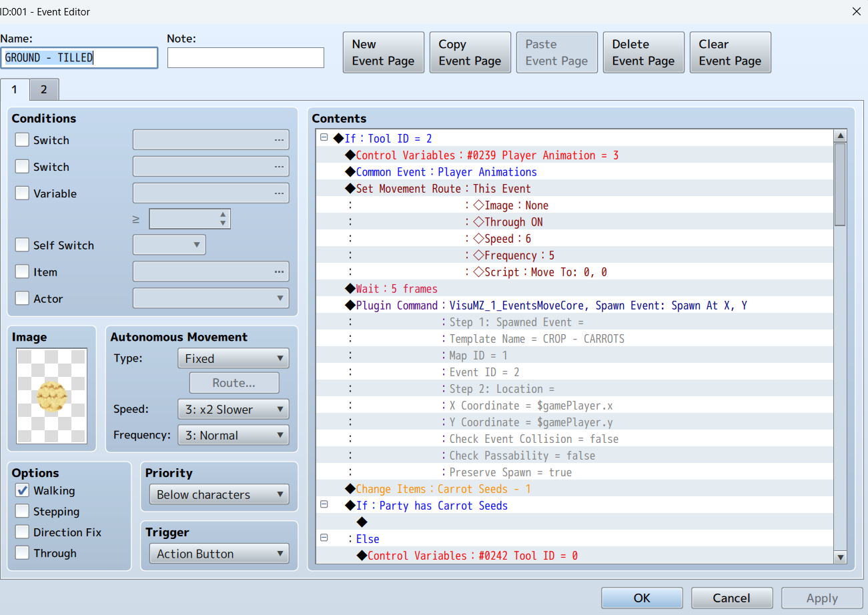Click the Variable value stepper arrows

pos(224,219)
